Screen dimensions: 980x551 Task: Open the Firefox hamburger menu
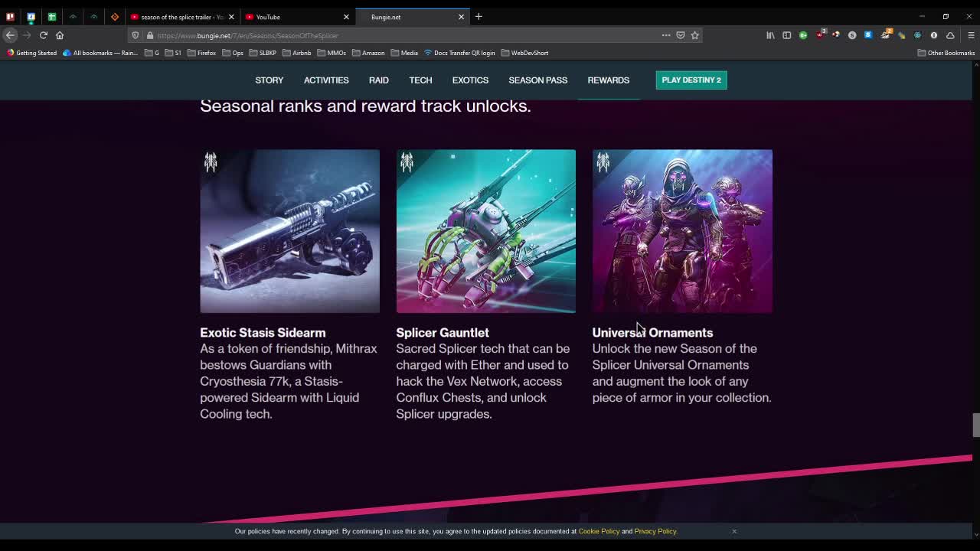(x=971, y=35)
